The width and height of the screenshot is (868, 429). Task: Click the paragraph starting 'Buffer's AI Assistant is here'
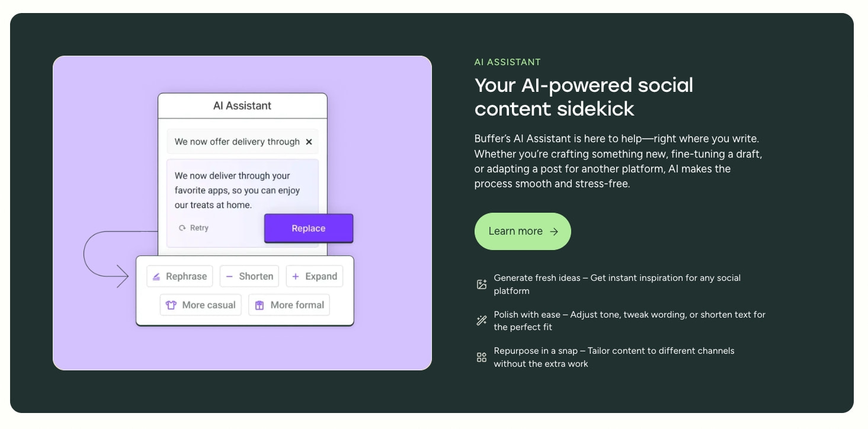[x=618, y=161]
